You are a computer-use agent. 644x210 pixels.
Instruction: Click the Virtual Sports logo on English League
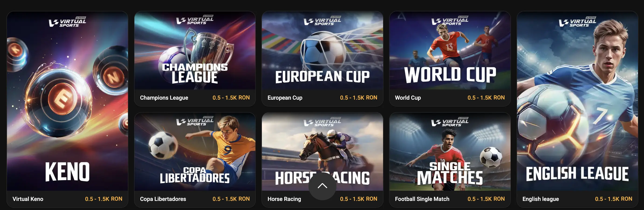(577, 22)
